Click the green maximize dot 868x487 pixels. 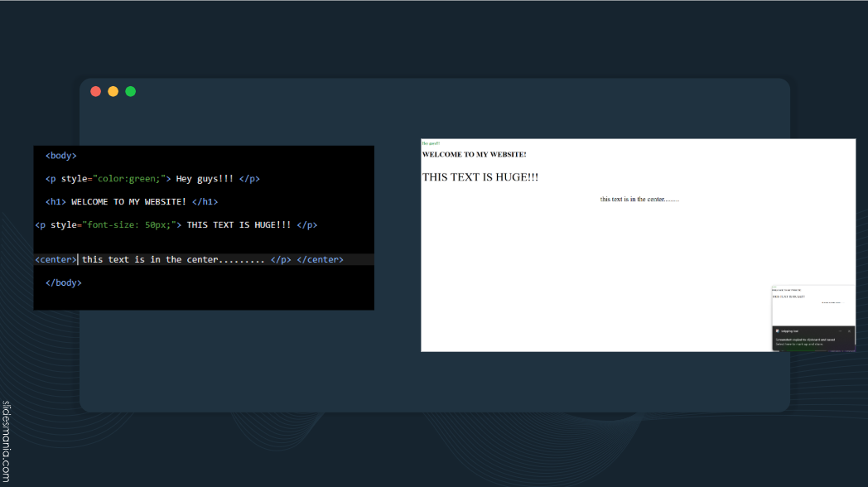tap(131, 91)
